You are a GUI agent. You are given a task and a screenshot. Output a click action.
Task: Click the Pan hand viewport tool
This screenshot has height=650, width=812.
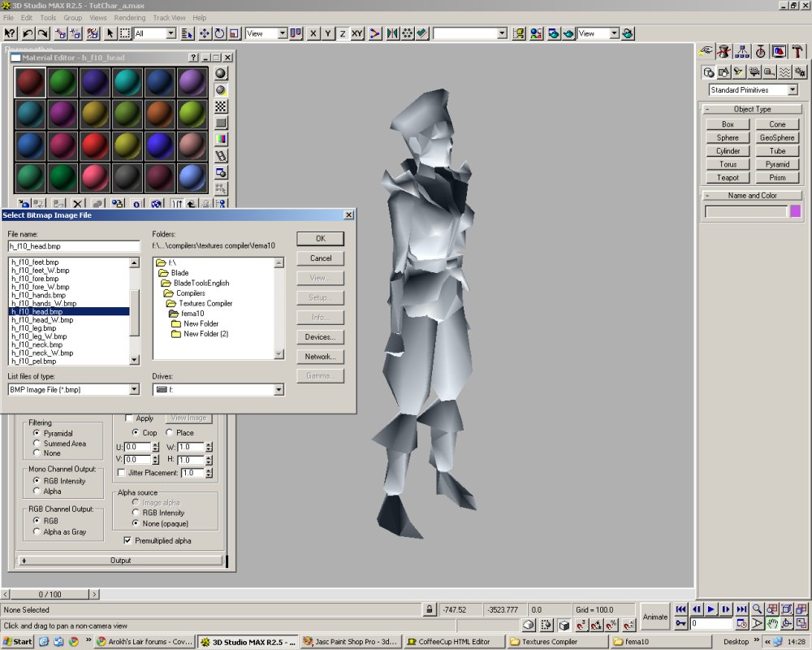pyautogui.click(x=772, y=623)
